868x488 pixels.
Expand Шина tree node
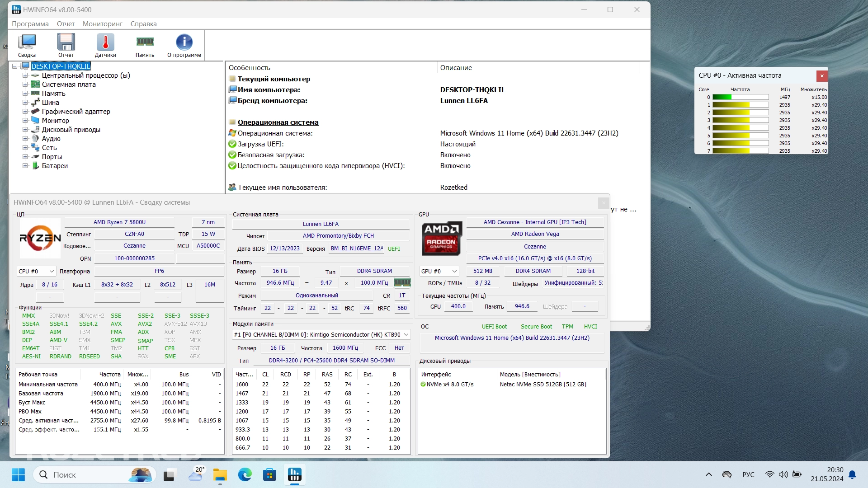pos(25,103)
